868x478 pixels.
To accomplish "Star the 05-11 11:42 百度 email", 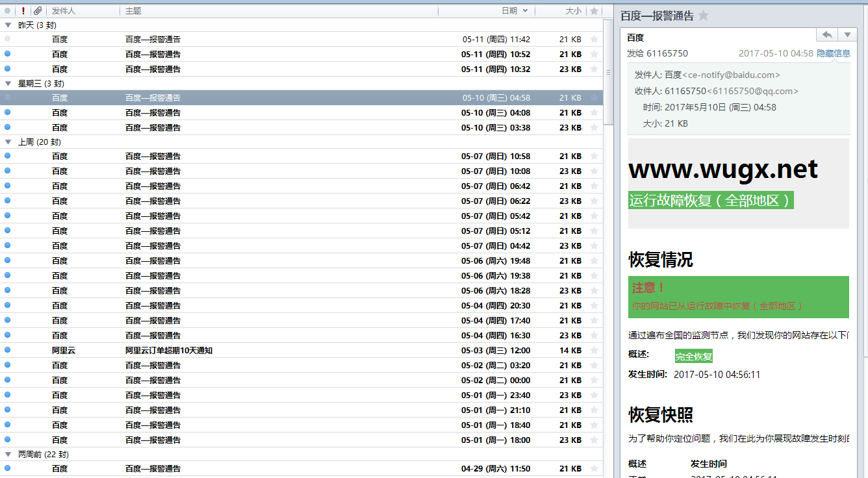I will tap(594, 39).
